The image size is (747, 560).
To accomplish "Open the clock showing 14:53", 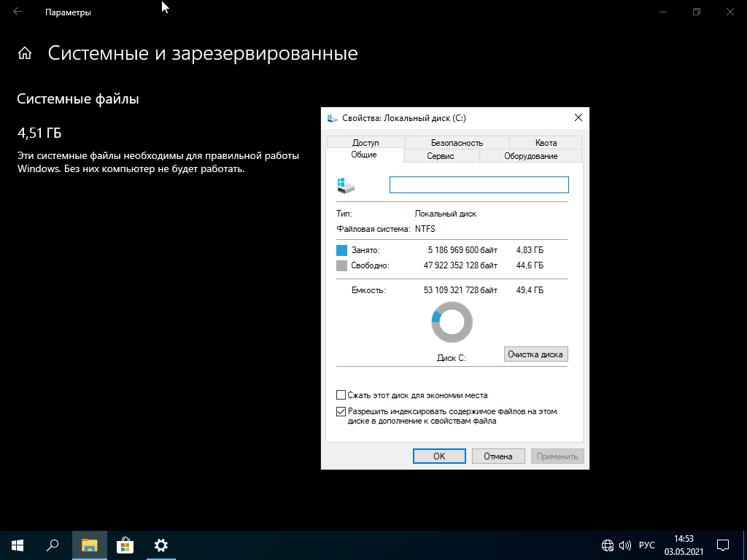I will 684,545.
